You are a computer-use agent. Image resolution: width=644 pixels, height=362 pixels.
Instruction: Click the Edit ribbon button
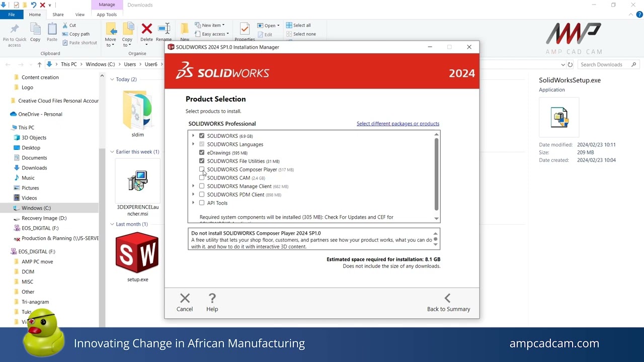point(265,35)
